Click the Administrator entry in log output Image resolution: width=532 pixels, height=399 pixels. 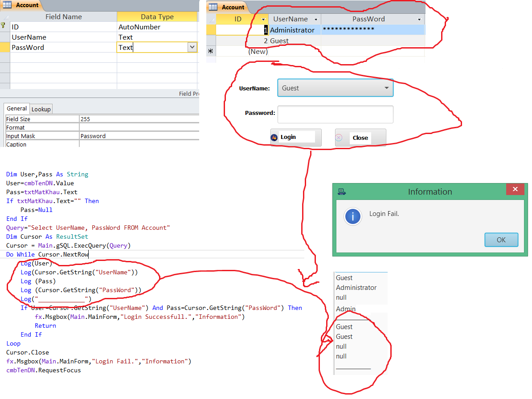click(x=356, y=288)
